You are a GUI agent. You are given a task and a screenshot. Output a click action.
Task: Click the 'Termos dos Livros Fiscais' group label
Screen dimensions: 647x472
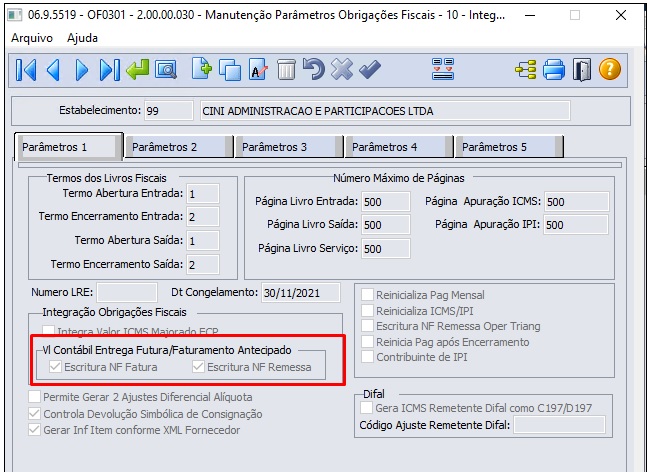tap(106, 178)
